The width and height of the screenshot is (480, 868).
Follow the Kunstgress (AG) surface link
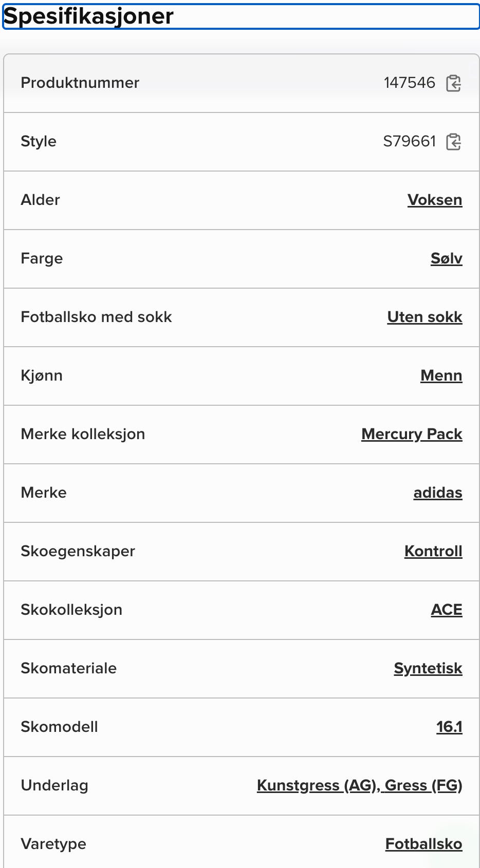[317, 785]
